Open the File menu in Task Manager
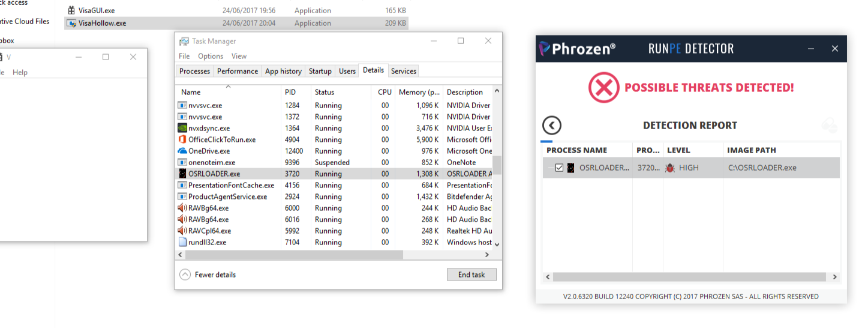This screenshot has width=868, height=328. click(184, 56)
